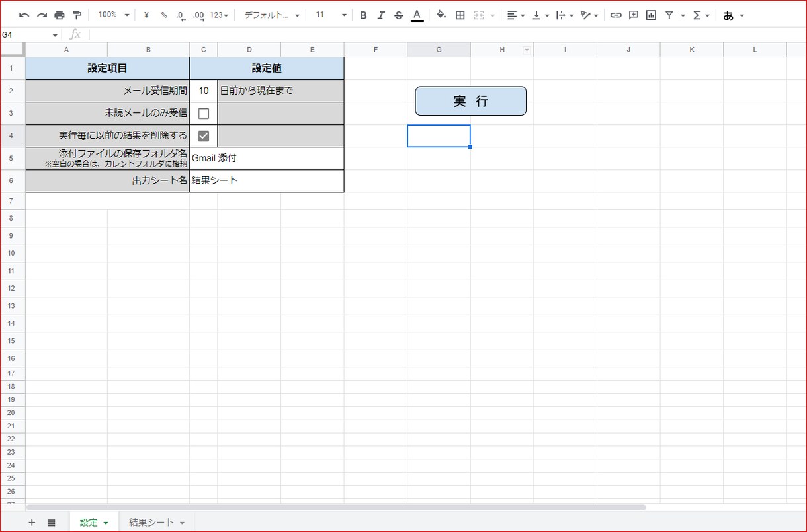Screen dimensions: 807x532
Task: Decrease decimal places
Action: tap(181, 15)
